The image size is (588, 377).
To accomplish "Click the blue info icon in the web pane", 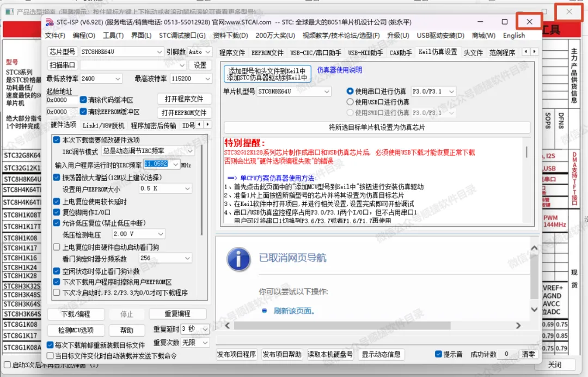I will 238,259.
